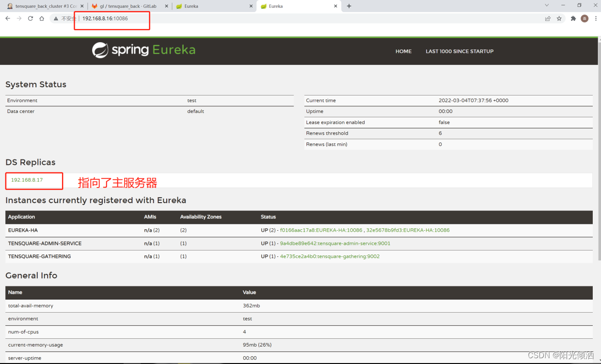This screenshot has height=364, width=601.
Task: Click the TENSQUARE-ADMIN-SERVICE application cell
Action: pos(45,243)
